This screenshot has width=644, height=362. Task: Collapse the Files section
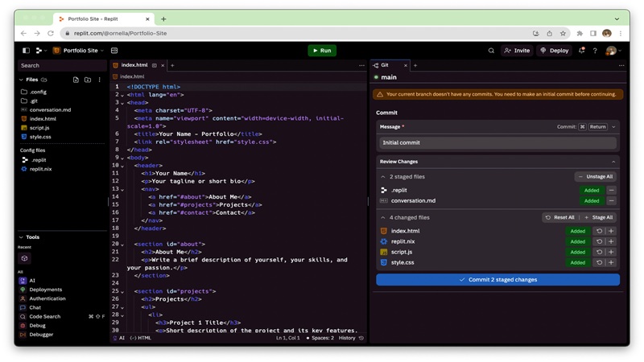pyautogui.click(x=21, y=80)
